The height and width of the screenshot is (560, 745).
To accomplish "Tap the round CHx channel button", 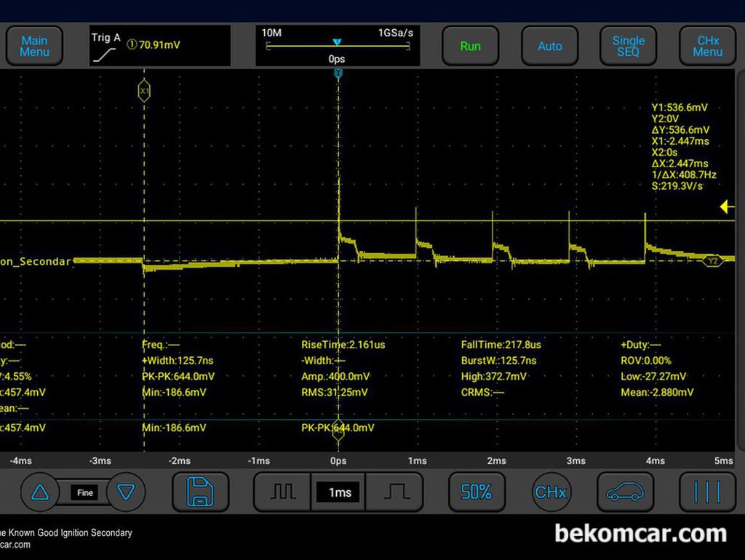I will click(x=551, y=492).
